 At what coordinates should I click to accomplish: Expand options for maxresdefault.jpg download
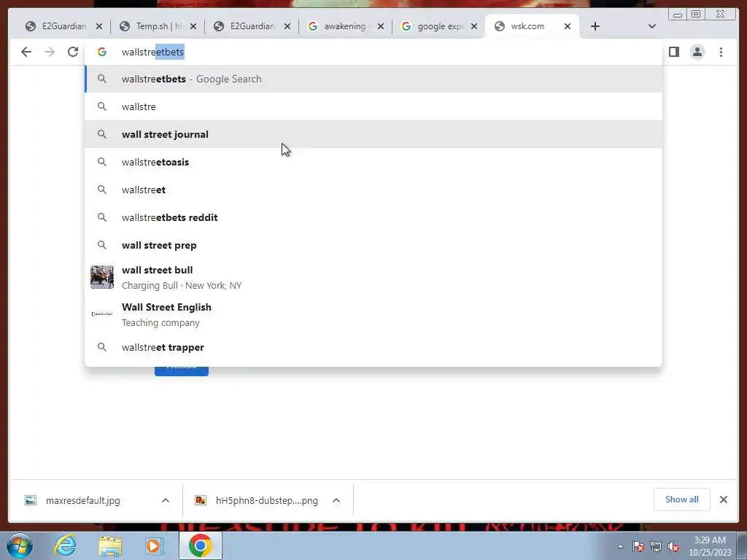pyautogui.click(x=166, y=500)
